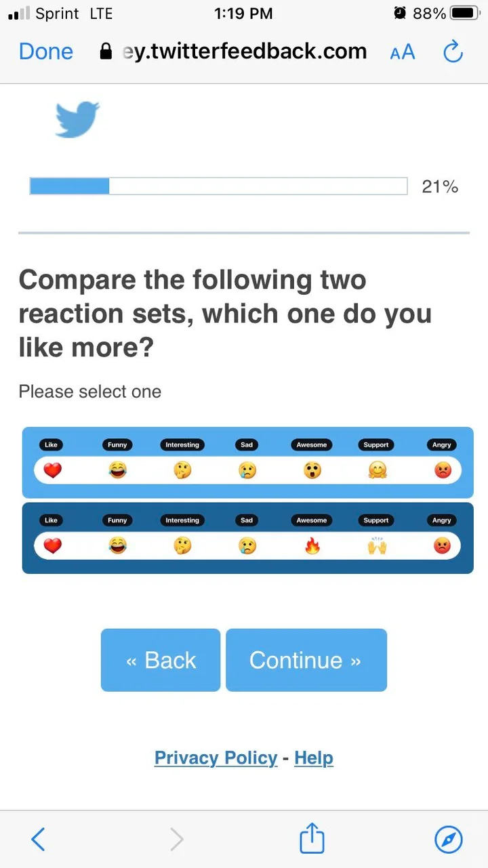Open the AA text size controls
This screenshot has height=868, width=488.
[x=402, y=51]
